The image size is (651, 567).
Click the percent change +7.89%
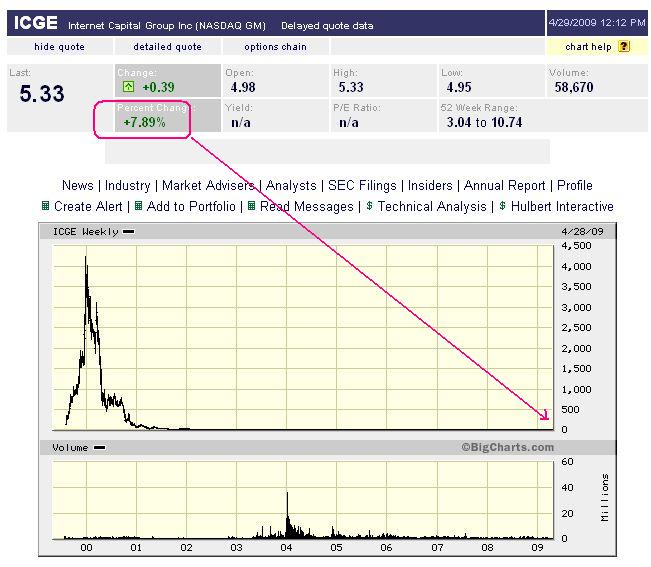(144, 122)
